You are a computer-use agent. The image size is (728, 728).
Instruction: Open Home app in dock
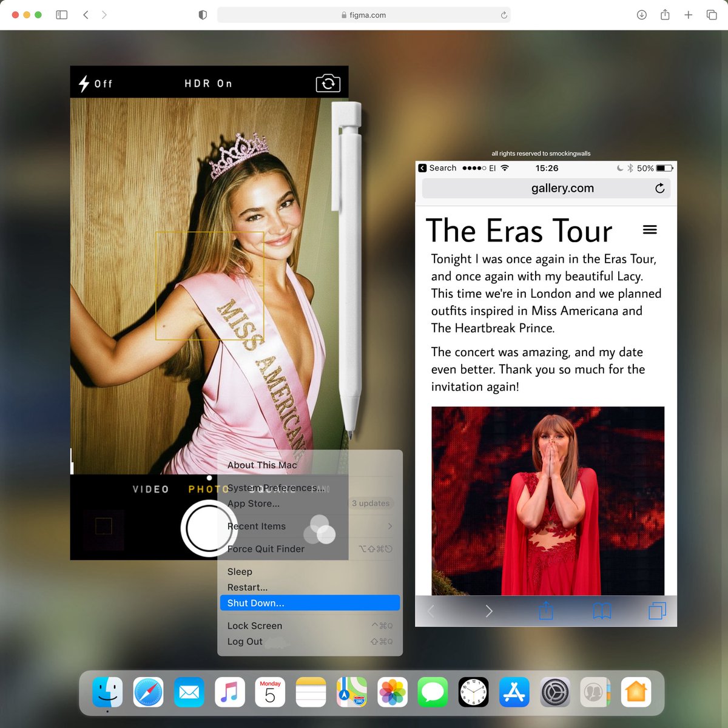point(636,692)
